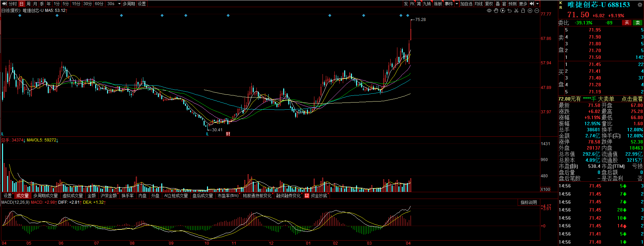Expand the dropdown at the toolbar's far right
The width and height of the screenshot is (644, 246).
(538, 4)
